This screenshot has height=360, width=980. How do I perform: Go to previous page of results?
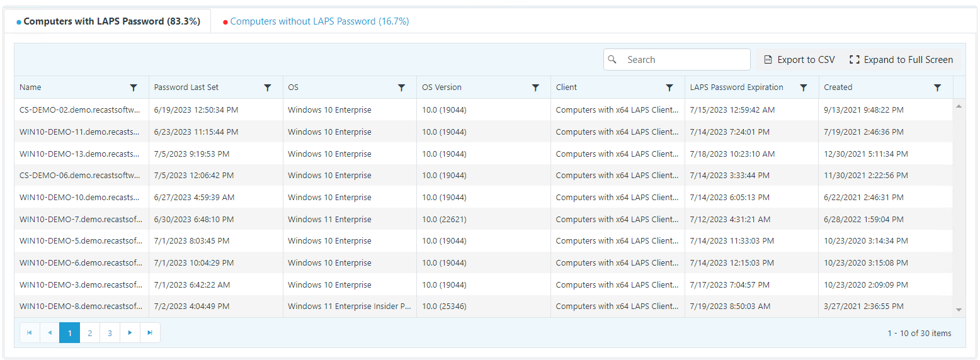pyautogui.click(x=50, y=333)
